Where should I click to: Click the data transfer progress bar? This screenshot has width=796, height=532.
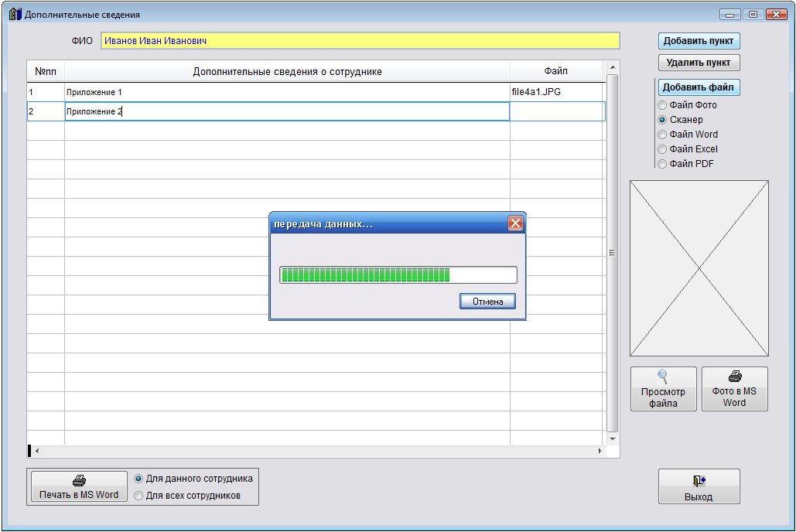pos(398,275)
